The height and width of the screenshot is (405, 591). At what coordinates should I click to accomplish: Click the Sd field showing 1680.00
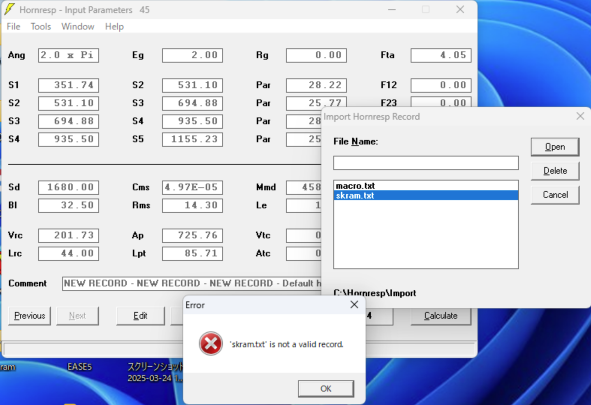[x=68, y=188]
